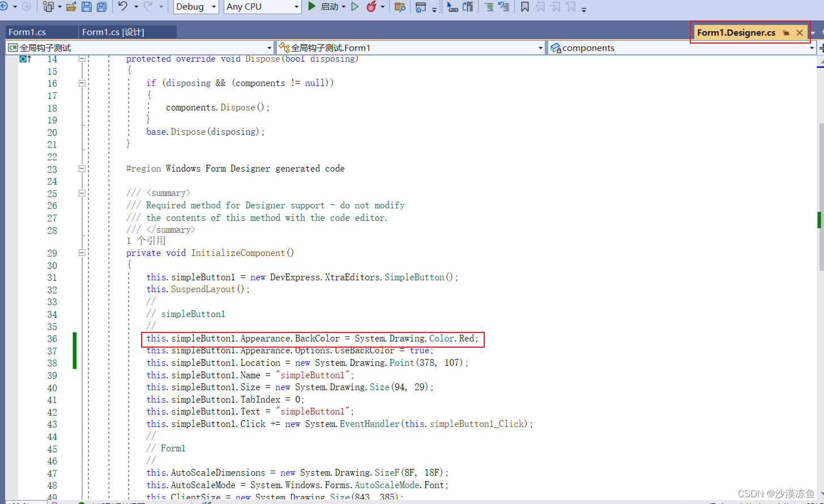
Task: Open Find in Files with the search folder icon
Action: (x=400, y=7)
